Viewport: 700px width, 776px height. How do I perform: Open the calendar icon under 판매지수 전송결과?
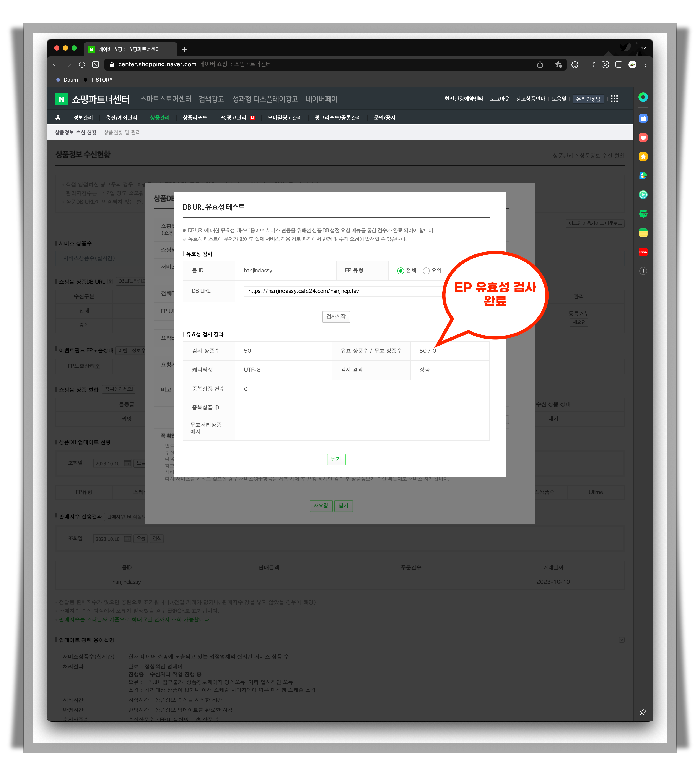coord(128,538)
